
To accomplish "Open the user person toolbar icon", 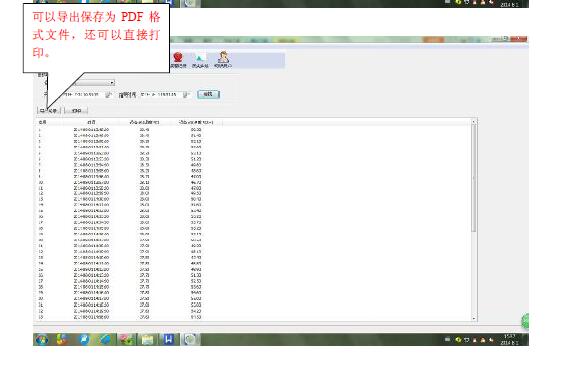I will 223,60.
